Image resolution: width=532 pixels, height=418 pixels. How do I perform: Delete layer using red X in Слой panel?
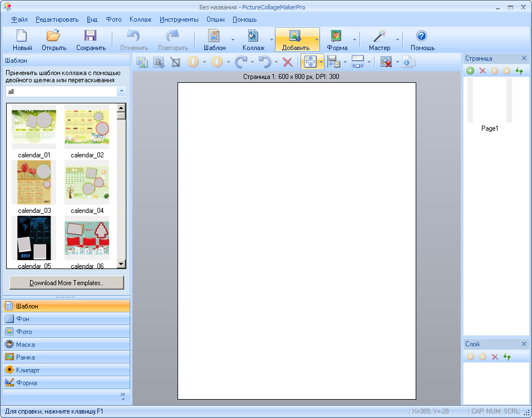[495, 357]
